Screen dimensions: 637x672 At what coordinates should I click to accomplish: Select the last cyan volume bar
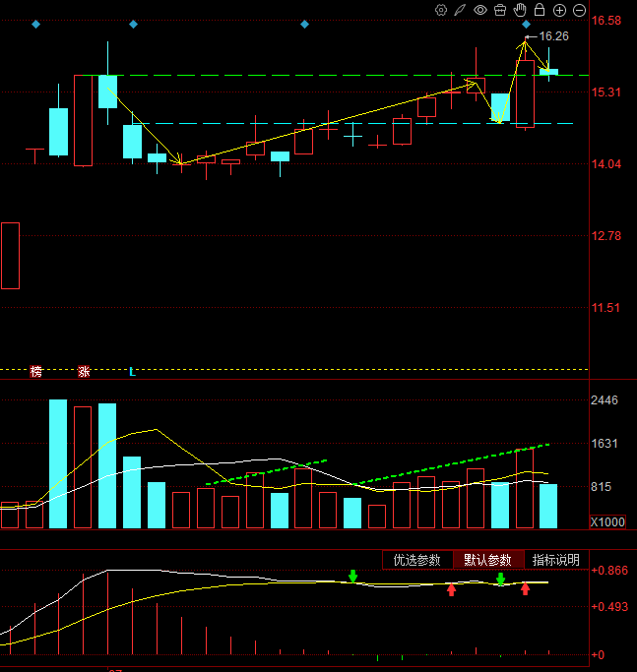pyautogui.click(x=548, y=506)
